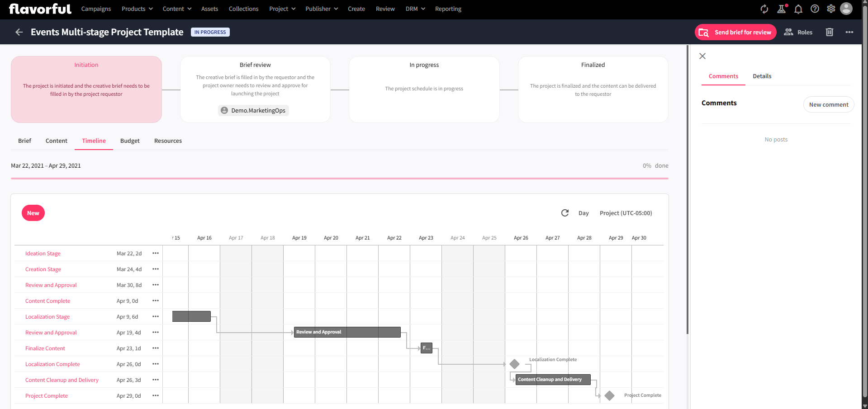868x409 pixels.
Task: Click the trash delete icon
Action: click(829, 32)
